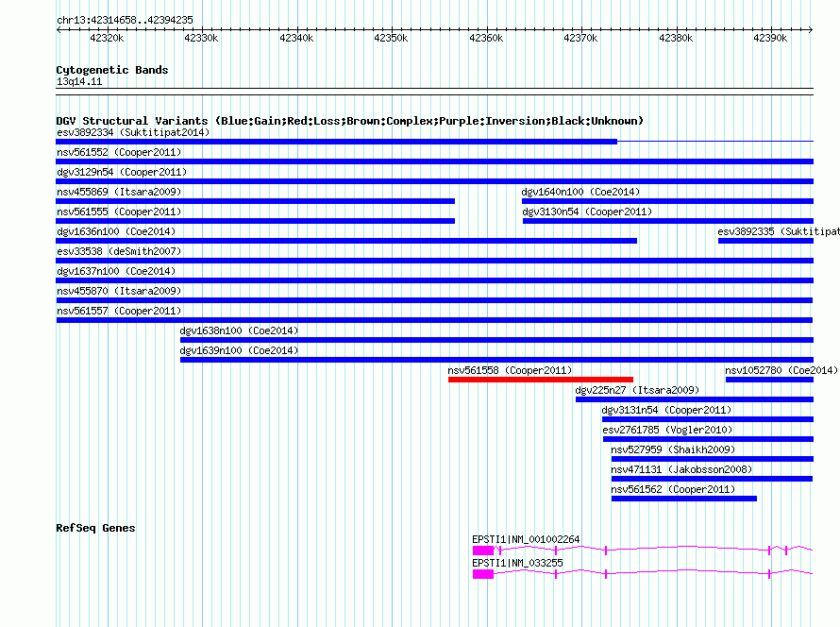Select the dgv1636n100 (Coe2014) label
This screenshot has height=627, width=840.
point(116,231)
